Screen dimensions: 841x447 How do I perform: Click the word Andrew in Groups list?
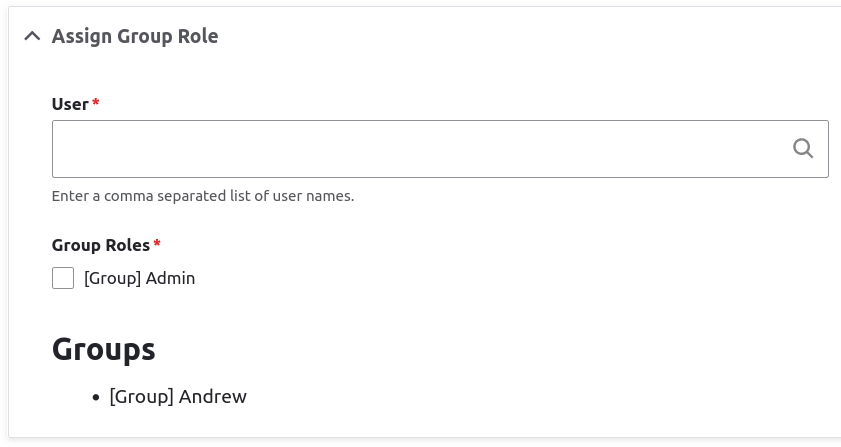click(x=212, y=397)
